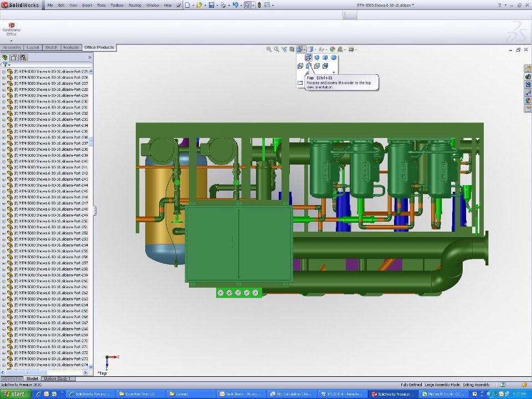Open SolidWorks Resources home pane
The height and width of the screenshot is (399, 532).
pyautogui.click(x=528, y=69)
